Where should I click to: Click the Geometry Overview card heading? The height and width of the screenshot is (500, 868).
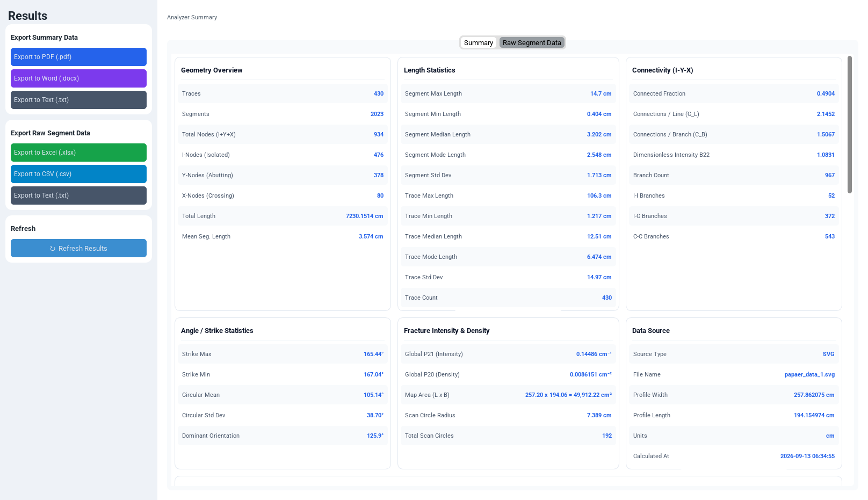tap(212, 70)
